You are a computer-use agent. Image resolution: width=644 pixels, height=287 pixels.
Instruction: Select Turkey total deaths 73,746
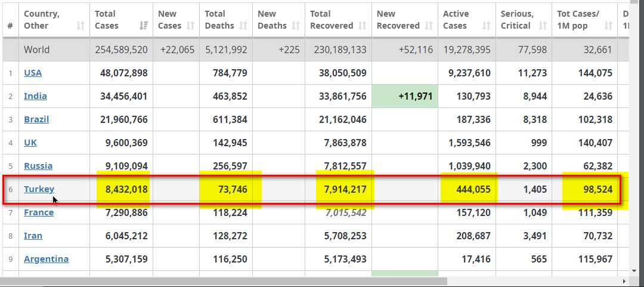point(233,189)
